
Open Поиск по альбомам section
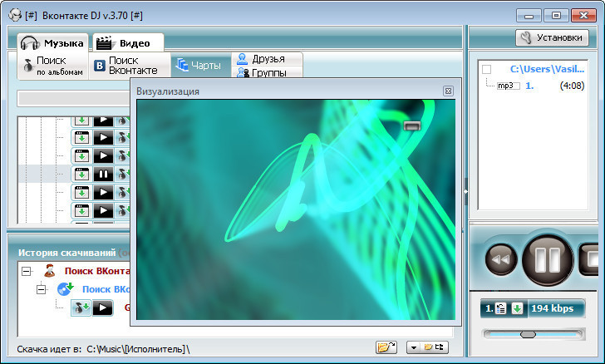click(x=53, y=66)
